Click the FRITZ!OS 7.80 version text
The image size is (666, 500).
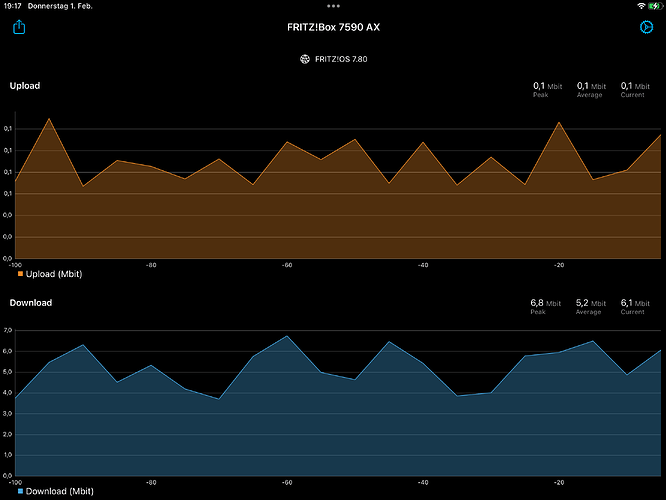tap(341, 59)
